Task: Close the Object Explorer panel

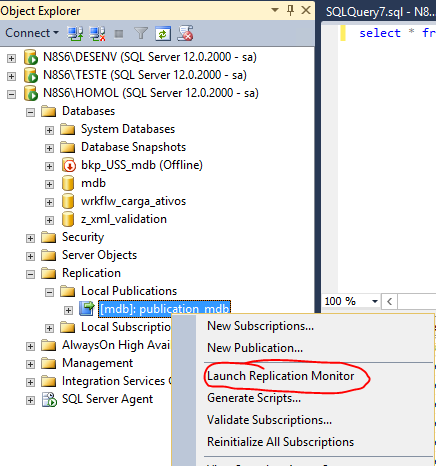Action: tap(306, 10)
